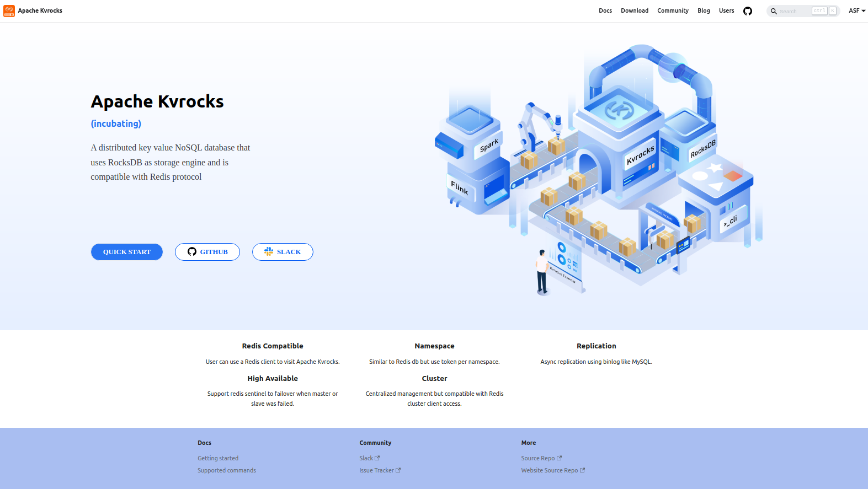Click the Slack logo icon in hero
This screenshot has height=489, width=868.
click(269, 251)
